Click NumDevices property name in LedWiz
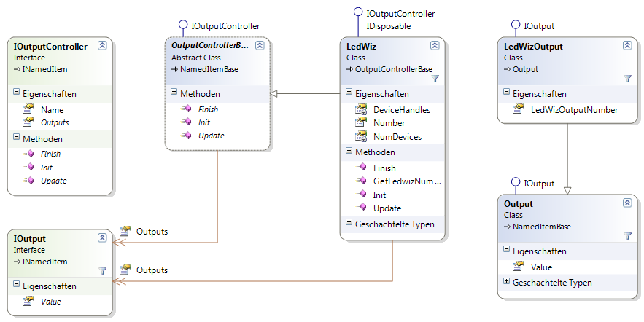Image resolution: width=644 pixels, height=322 pixels. [397, 136]
